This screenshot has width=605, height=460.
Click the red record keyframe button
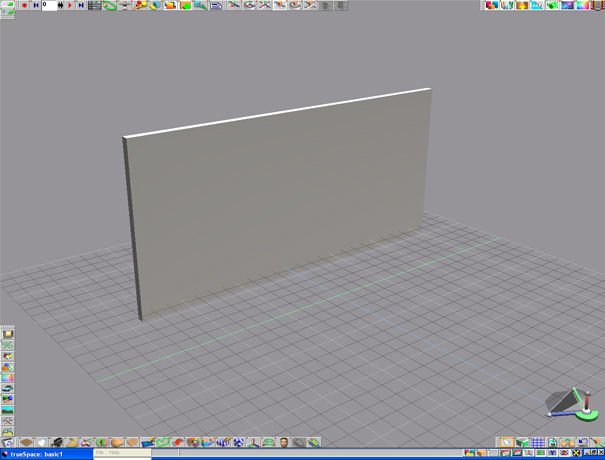[x=24, y=5]
